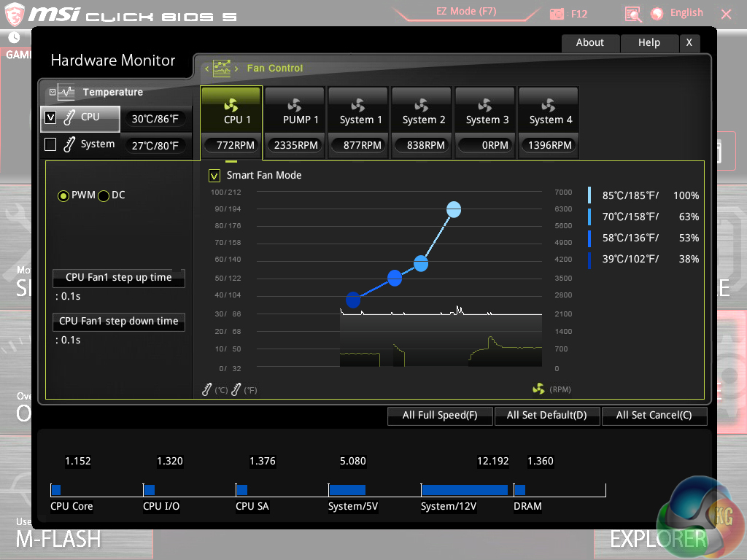Open the BIOS search magnifier icon

pyautogui.click(x=633, y=15)
